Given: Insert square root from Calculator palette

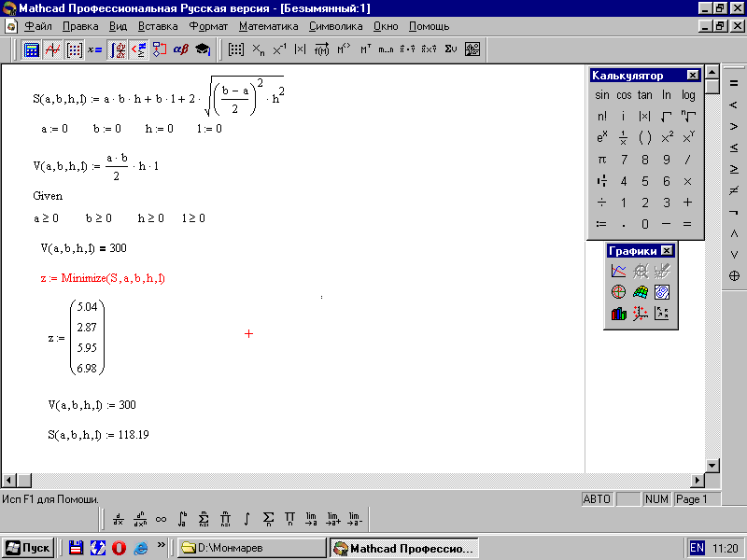Looking at the screenshot, I should [x=667, y=117].
